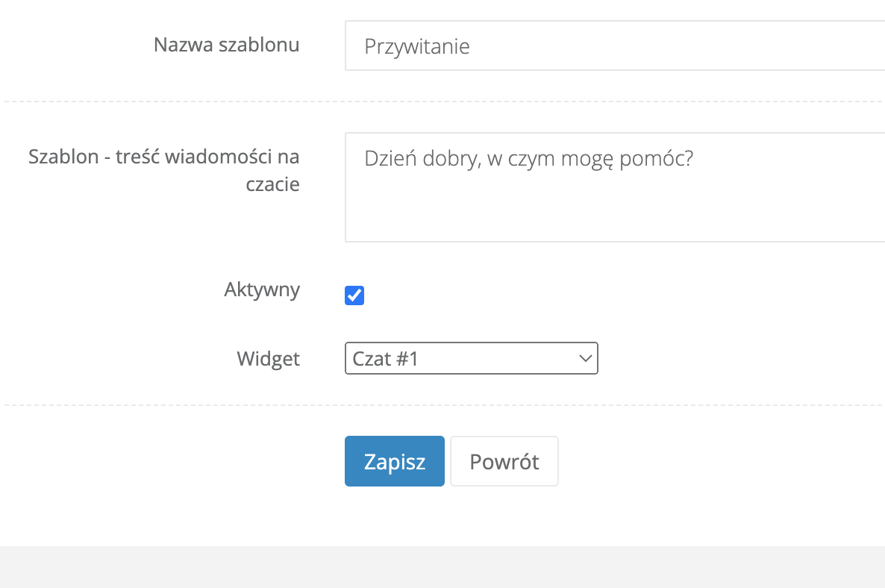Click the "Nazwa szablonu" label
Image resolution: width=885 pixels, height=588 pixels.
tap(226, 45)
